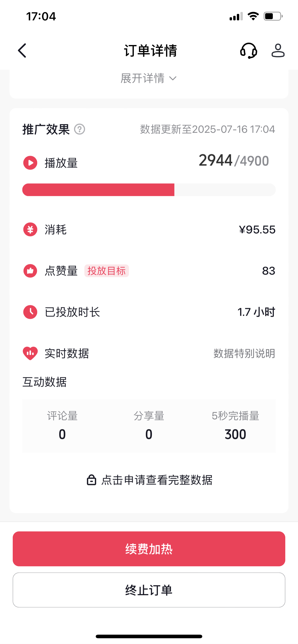Open the 数据特别说明 link
Screen dimensions: 298x644
244,353
